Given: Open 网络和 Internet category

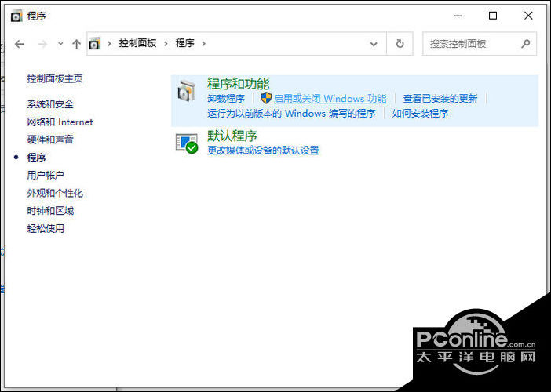Looking at the screenshot, I should point(60,122).
